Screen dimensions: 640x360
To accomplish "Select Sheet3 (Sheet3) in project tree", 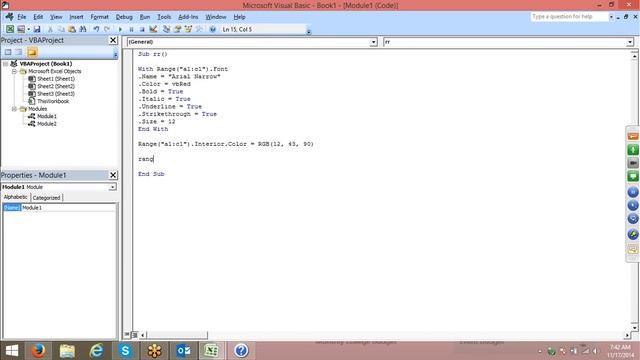I will [56, 94].
